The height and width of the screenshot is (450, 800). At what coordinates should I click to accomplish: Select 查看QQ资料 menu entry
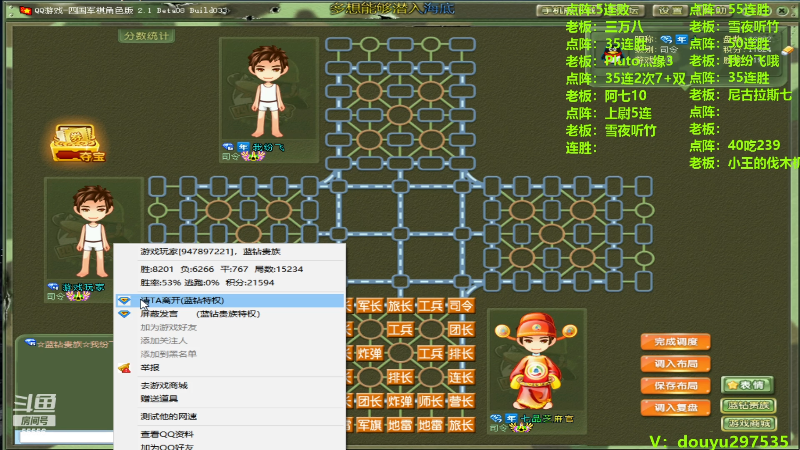click(x=230, y=434)
